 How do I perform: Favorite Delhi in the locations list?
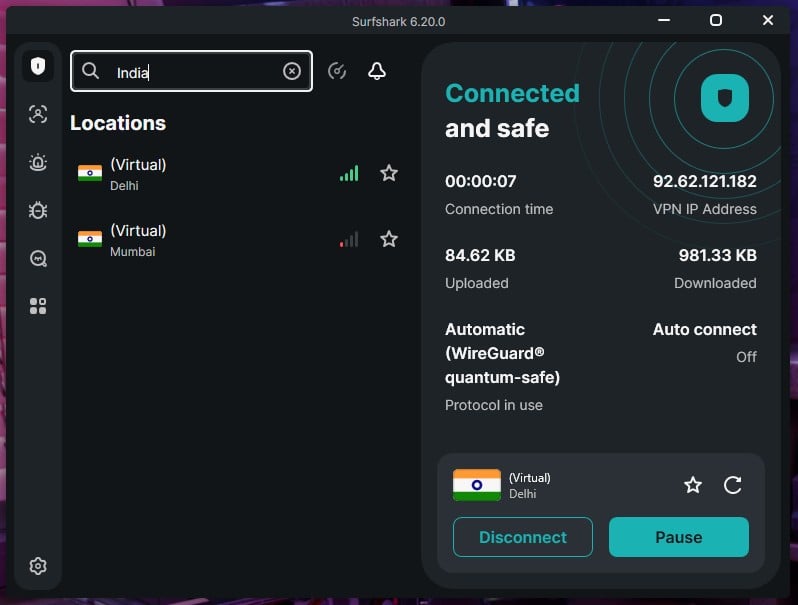(x=389, y=174)
